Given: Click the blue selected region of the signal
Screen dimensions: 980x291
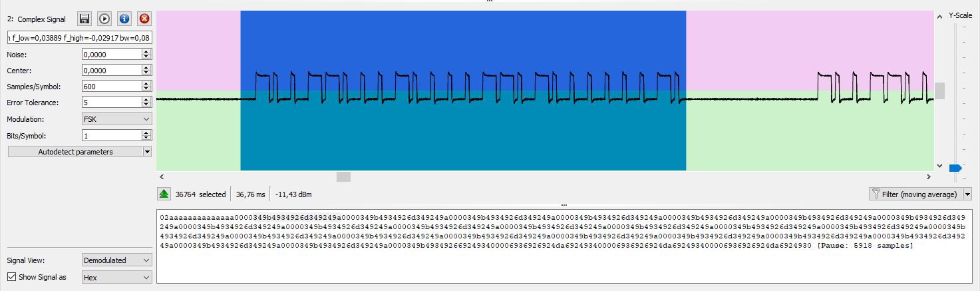Looking at the screenshot, I should point(463,91).
